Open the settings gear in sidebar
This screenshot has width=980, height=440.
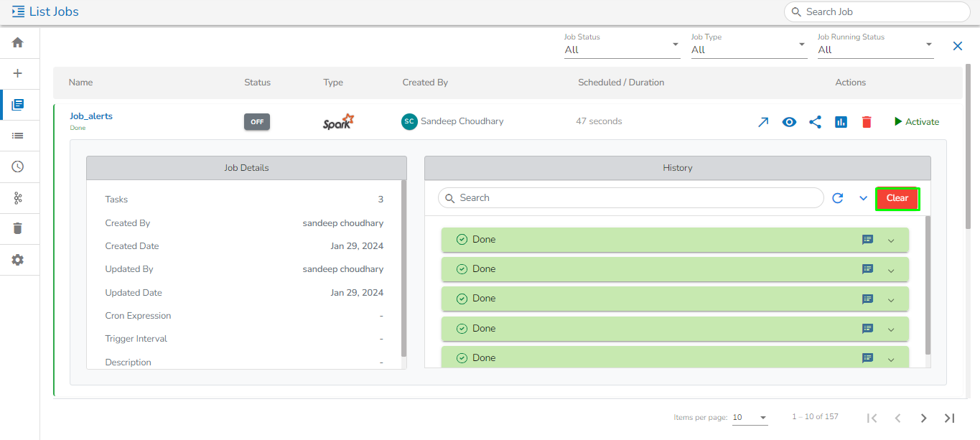[18, 260]
